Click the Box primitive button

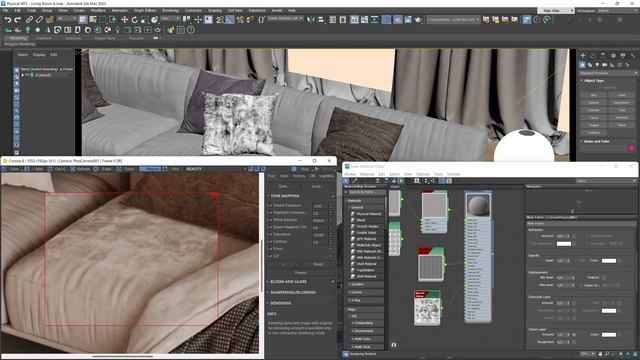593,95
